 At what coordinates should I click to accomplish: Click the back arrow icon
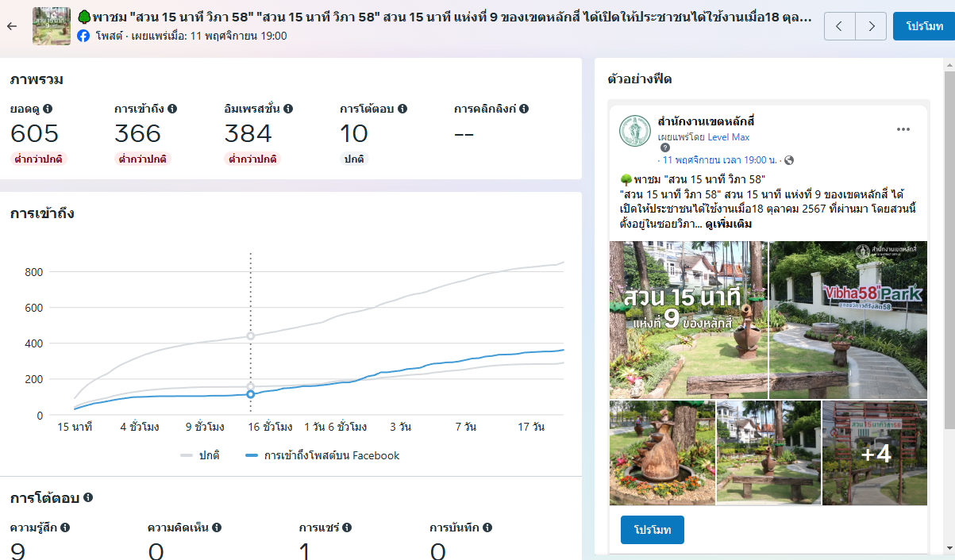pyautogui.click(x=11, y=26)
